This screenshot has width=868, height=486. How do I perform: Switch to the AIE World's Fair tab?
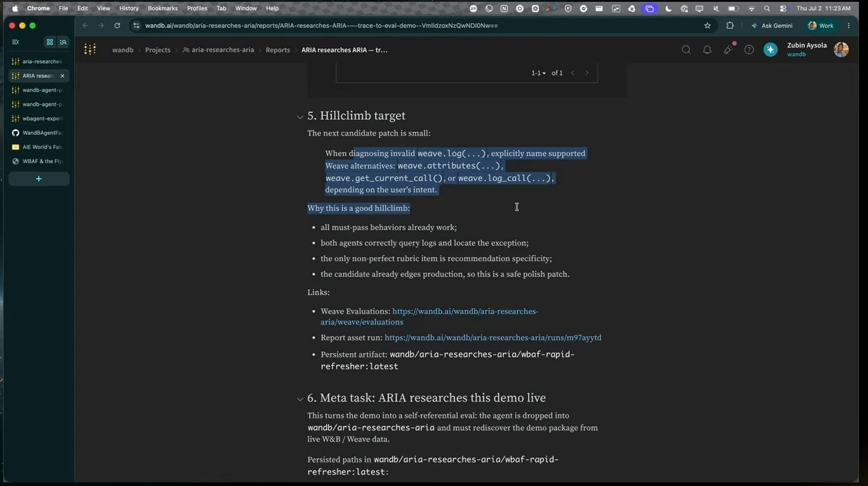click(x=39, y=147)
